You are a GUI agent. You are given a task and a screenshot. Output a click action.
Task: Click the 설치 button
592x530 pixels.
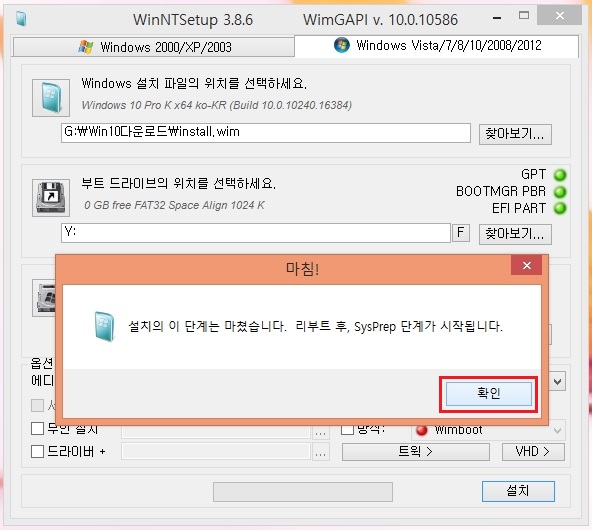pyautogui.click(x=518, y=491)
